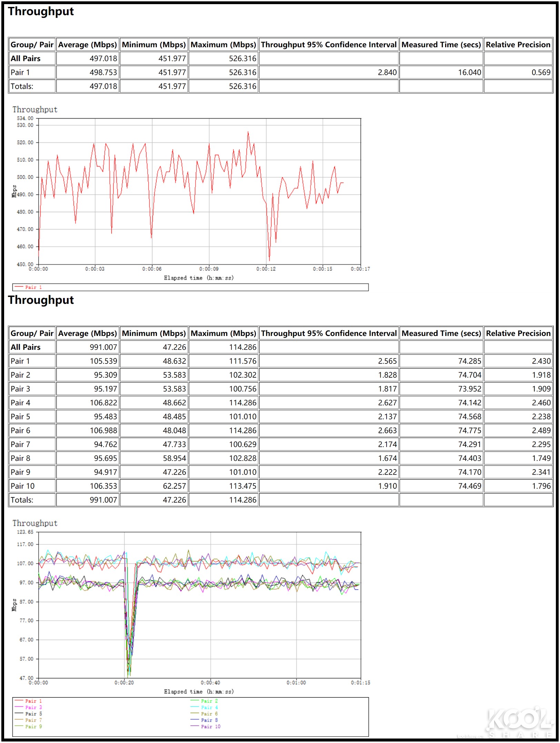
Task: Select the Relative Precision column header
Action: (x=518, y=44)
